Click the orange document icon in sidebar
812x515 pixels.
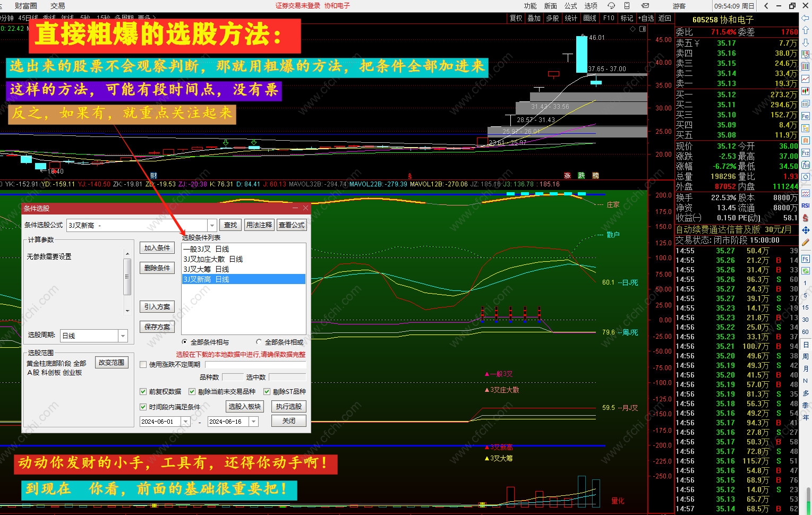806,140
